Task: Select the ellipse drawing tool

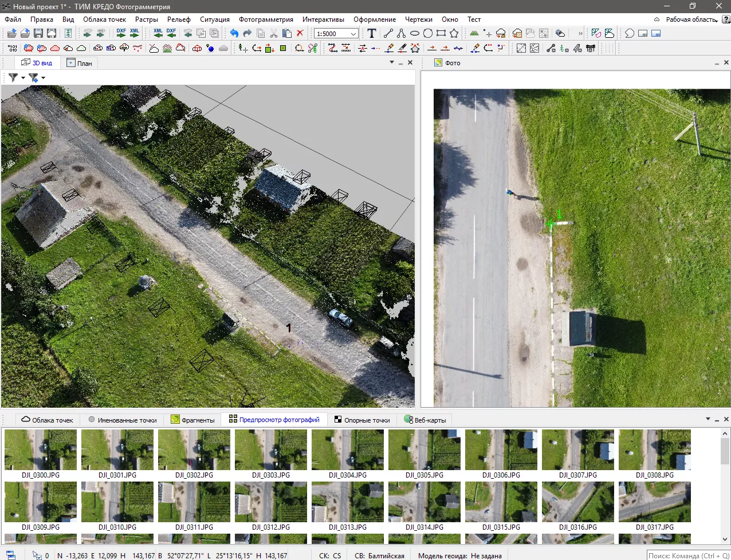Action: tap(415, 34)
